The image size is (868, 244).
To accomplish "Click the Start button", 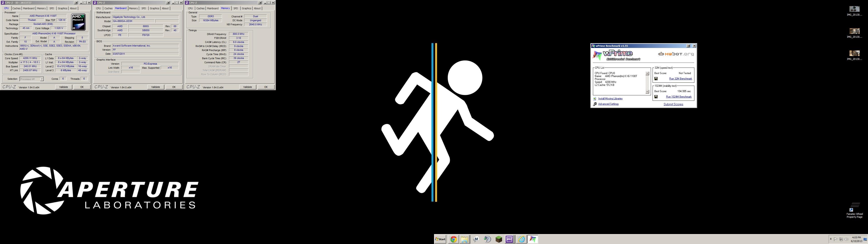I will coord(440,239).
